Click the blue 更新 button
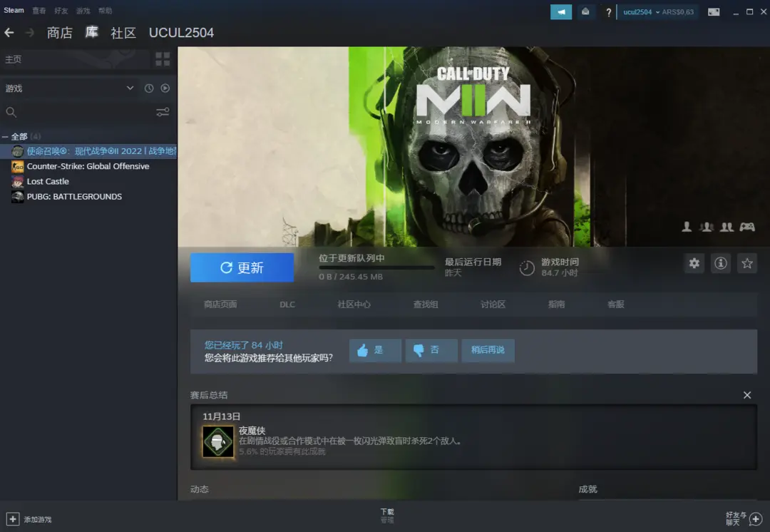Screen dimensions: 770x532 tap(242, 267)
